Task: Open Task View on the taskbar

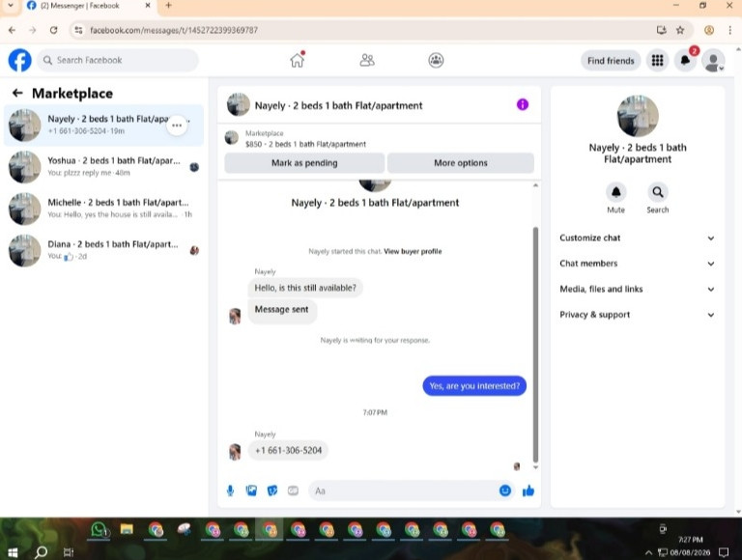Action: 69,552
